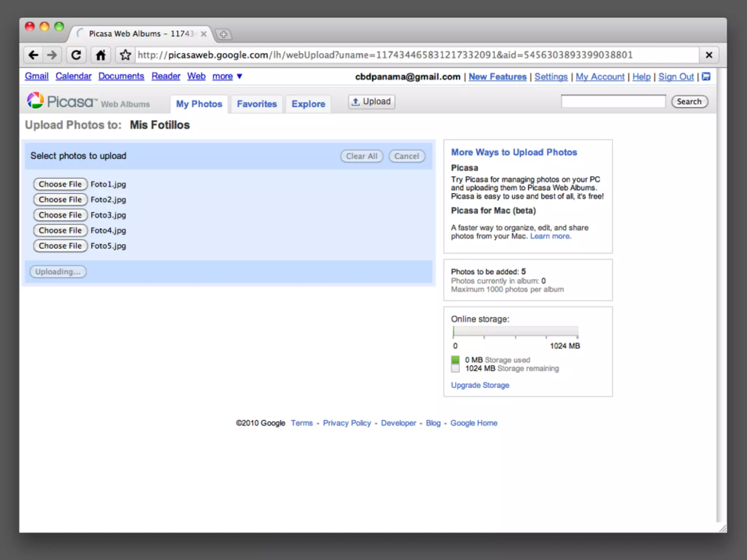The width and height of the screenshot is (747, 560).
Task: Click the Upload button
Action: (371, 101)
